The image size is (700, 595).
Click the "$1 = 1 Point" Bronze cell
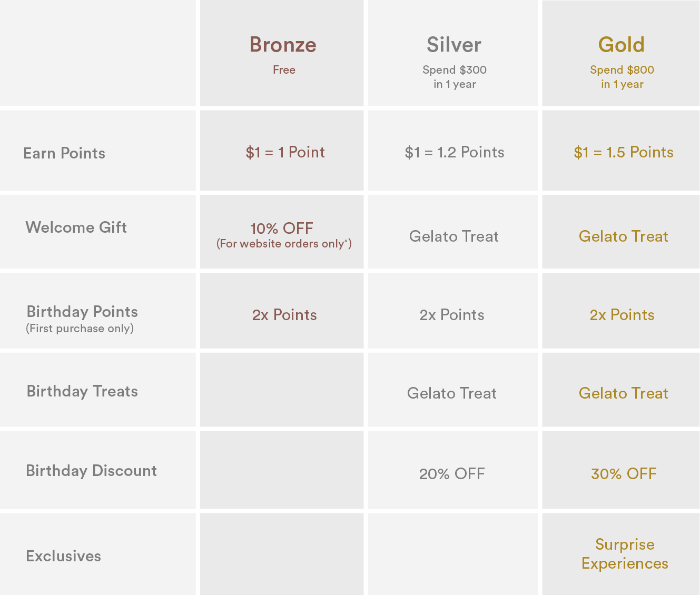pyautogui.click(x=285, y=152)
